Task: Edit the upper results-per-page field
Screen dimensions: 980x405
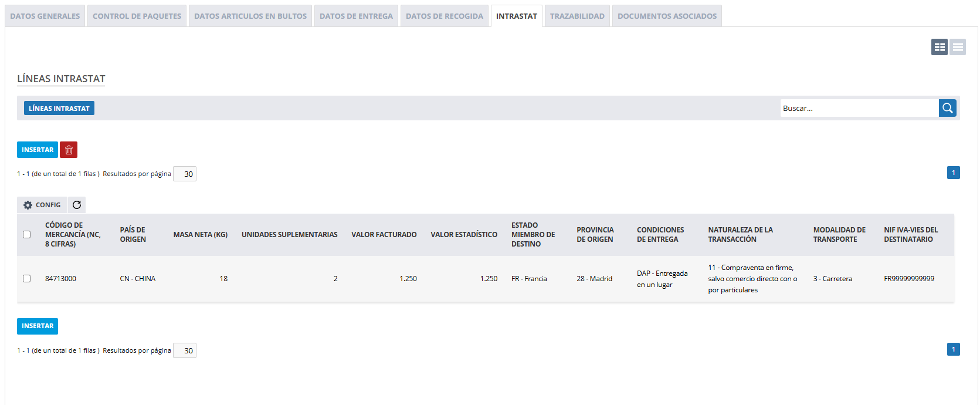Action: click(185, 174)
